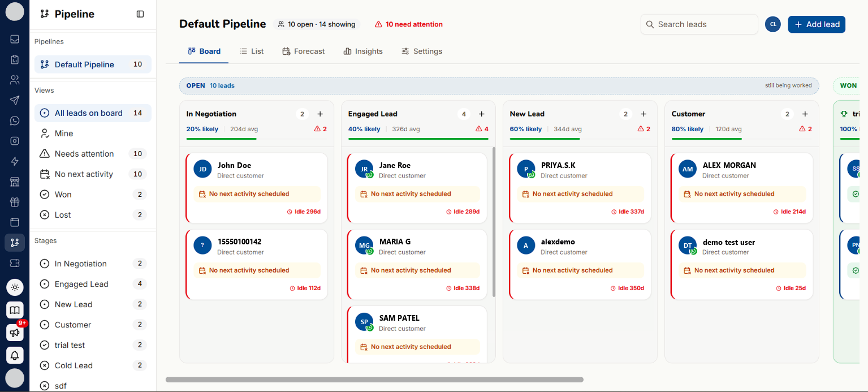868x392 pixels.
Task: Add a lead to In Negotiation column
Action: 320,114
